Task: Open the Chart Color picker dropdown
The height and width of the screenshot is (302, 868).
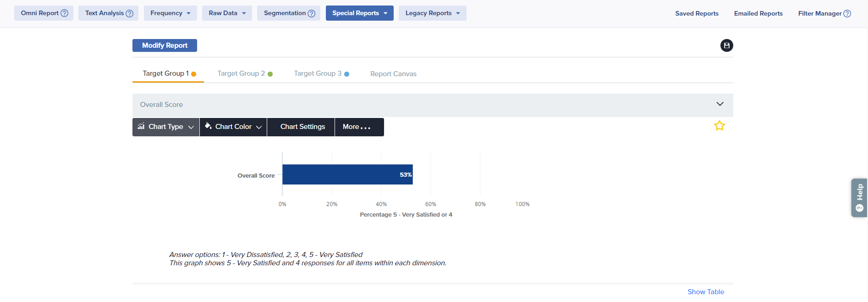Action: 233,127
